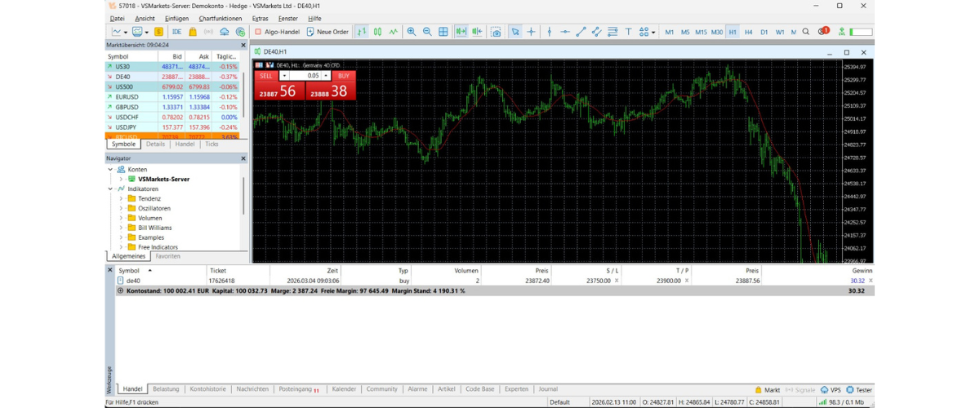This screenshot has width=980, height=408.
Task: Draw a horizontal line on chart
Action: 565,32
